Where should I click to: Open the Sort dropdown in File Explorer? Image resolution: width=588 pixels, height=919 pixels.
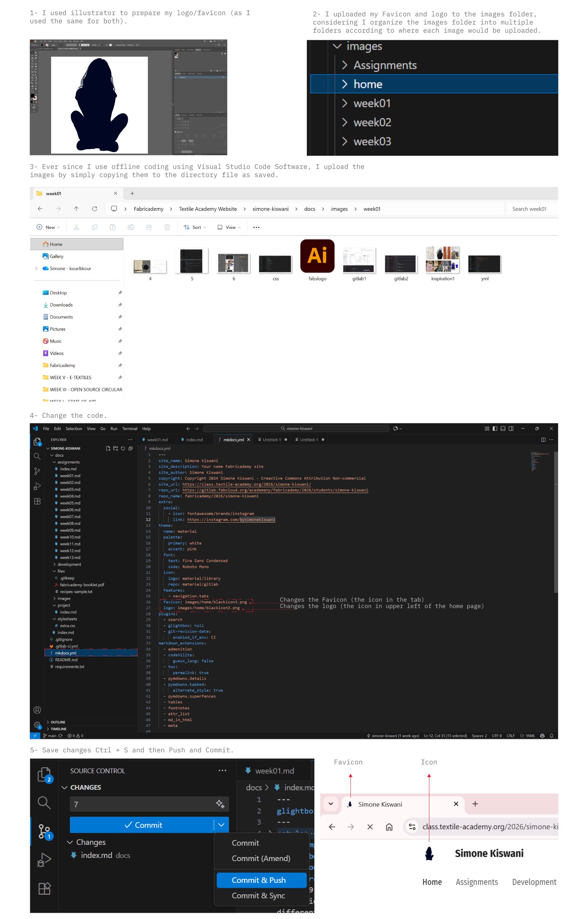(195, 227)
